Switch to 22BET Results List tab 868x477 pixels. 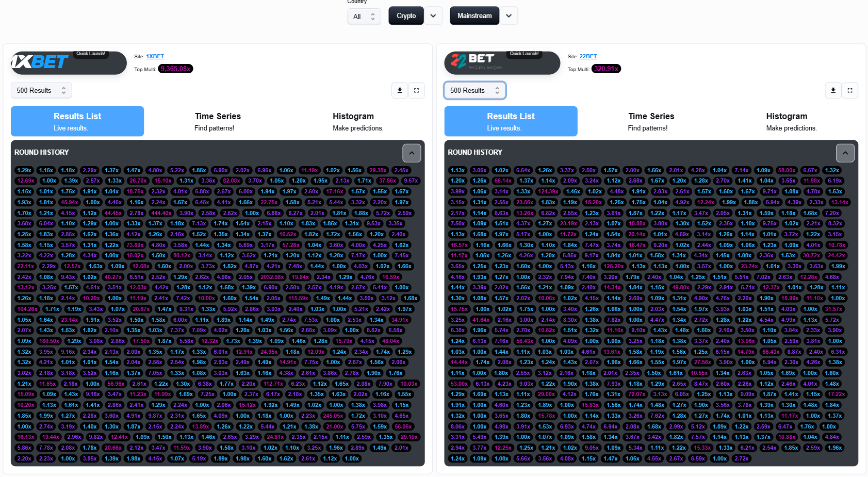pyautogui.click(x=511, y=121)
